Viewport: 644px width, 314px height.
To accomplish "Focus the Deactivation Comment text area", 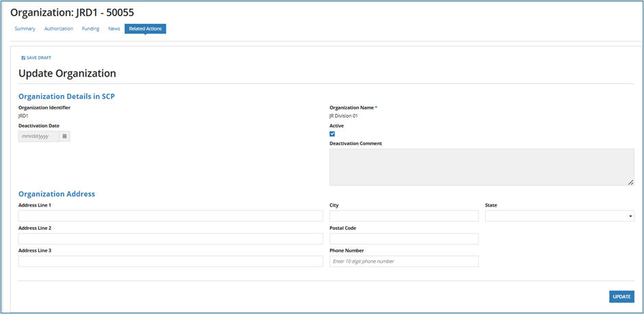I will [481, 167].
